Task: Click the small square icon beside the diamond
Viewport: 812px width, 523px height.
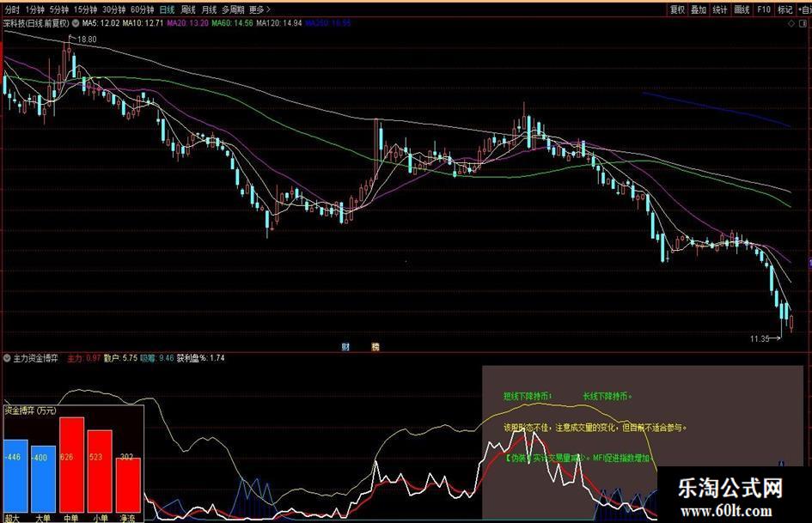Action: coord(804,24)
